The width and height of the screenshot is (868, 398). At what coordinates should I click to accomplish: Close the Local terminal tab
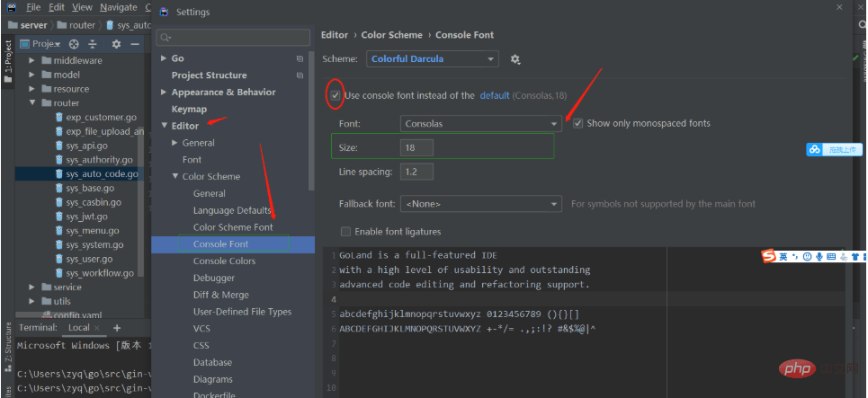tap(97, 328)
